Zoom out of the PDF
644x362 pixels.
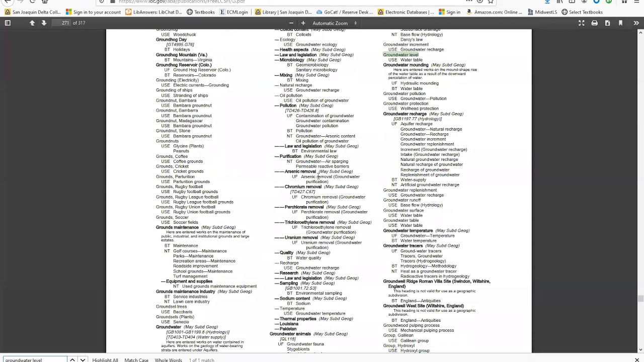(x=291, y=23)
